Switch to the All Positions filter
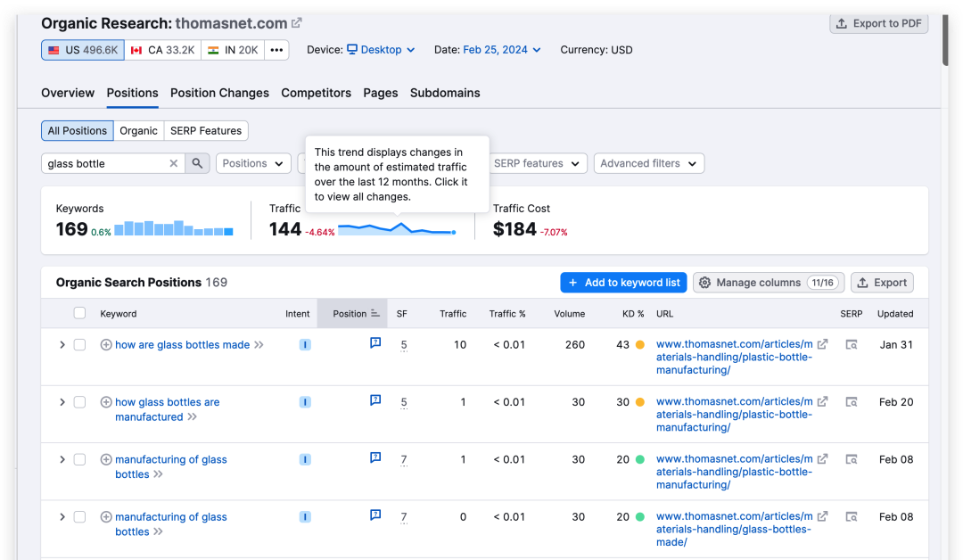The height and width of the screenshot is (560, 963). click(x=78, y=131)
